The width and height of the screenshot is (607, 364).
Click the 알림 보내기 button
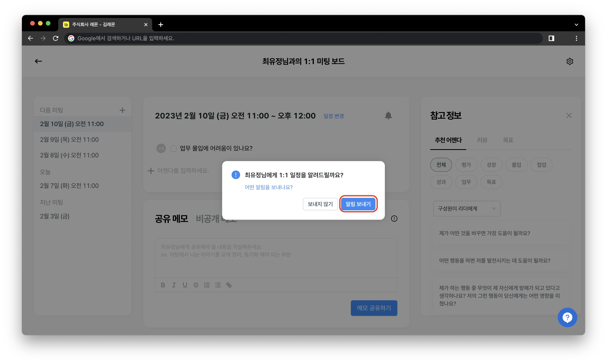point(358,204)
